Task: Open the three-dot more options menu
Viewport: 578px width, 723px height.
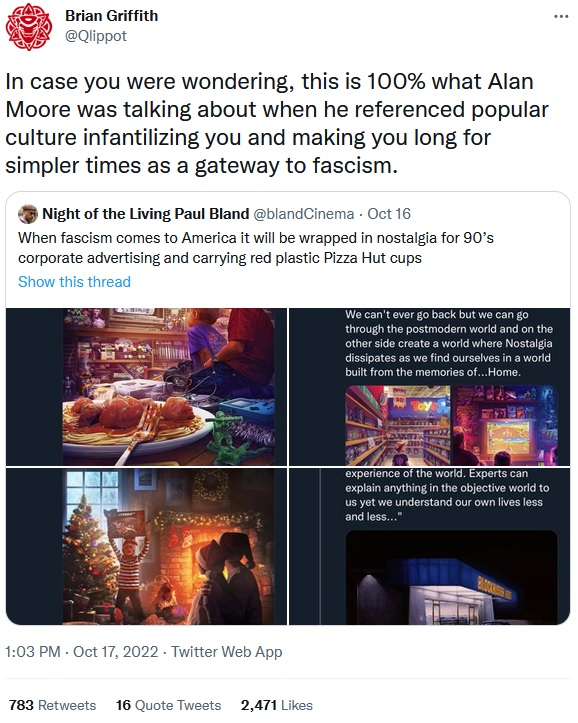Action: pyautogui.click(x=560, y=17)
